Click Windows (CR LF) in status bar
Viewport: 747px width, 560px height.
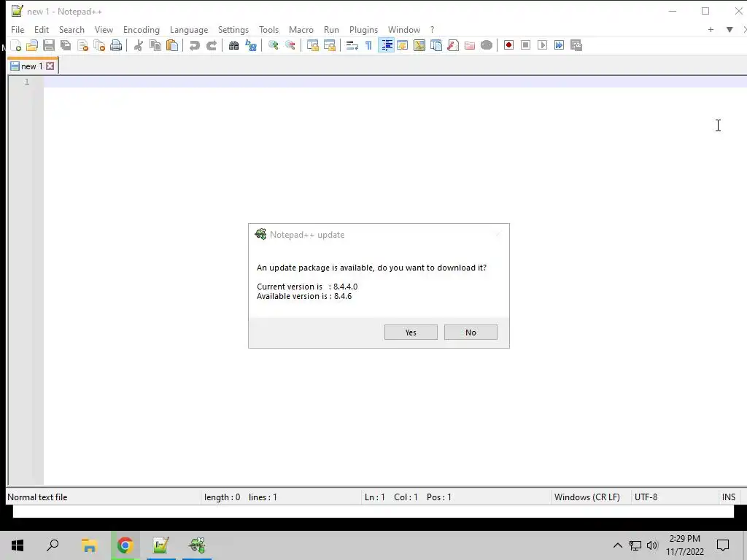click(587, 497)
